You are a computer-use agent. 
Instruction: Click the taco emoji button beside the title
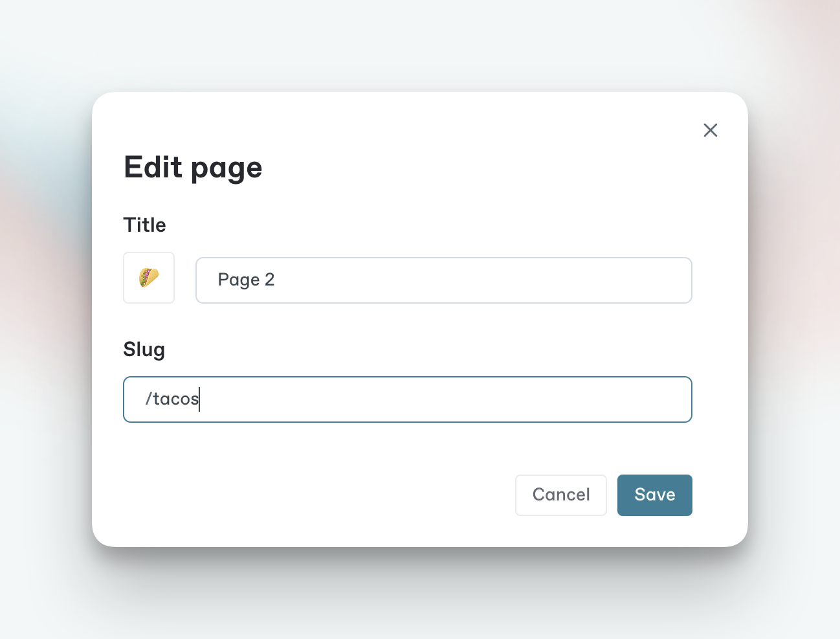point(149,278)
